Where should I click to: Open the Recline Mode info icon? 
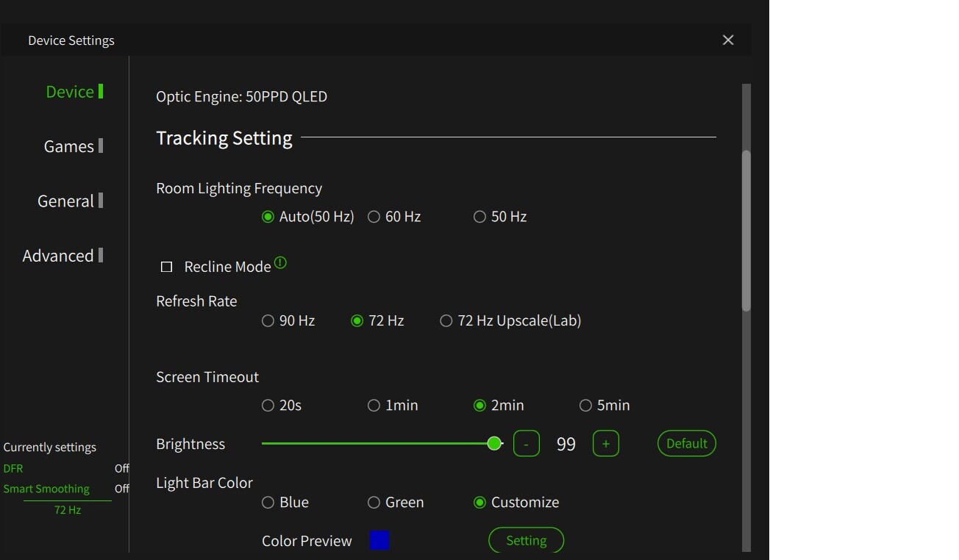pyautogui.click(x=280, y=262)
